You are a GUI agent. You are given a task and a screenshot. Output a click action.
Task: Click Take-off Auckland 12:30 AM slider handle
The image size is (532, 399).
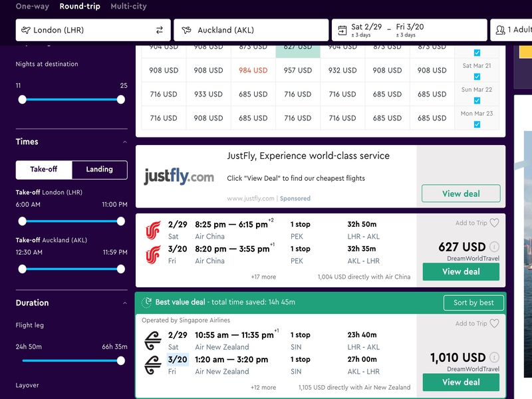(x=23, y=269)
